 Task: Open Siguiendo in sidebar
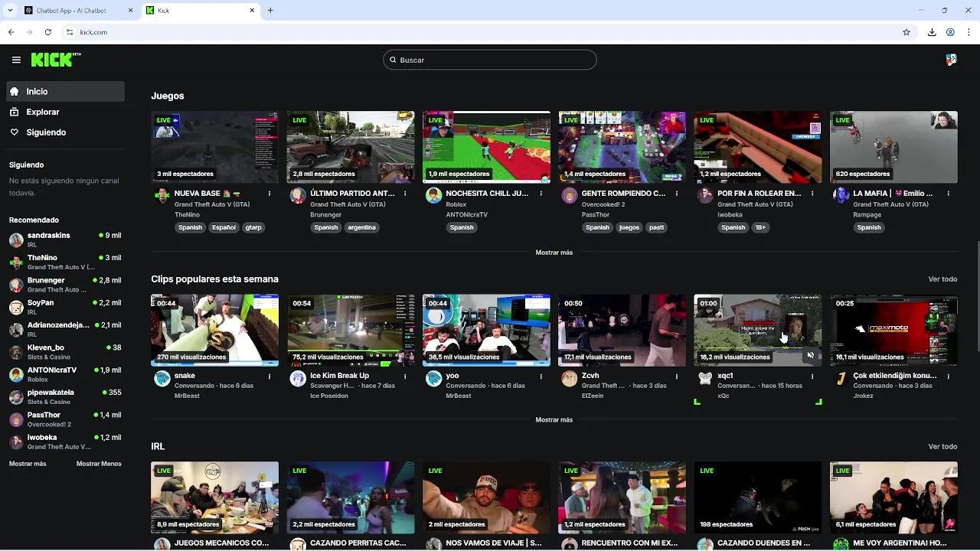[x=65, y=132]
